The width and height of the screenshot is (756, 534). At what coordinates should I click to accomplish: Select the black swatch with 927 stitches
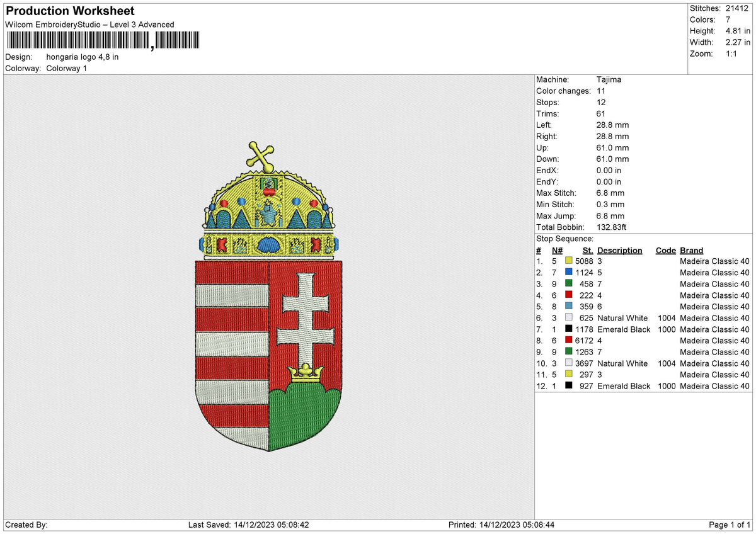coord(569,385)
